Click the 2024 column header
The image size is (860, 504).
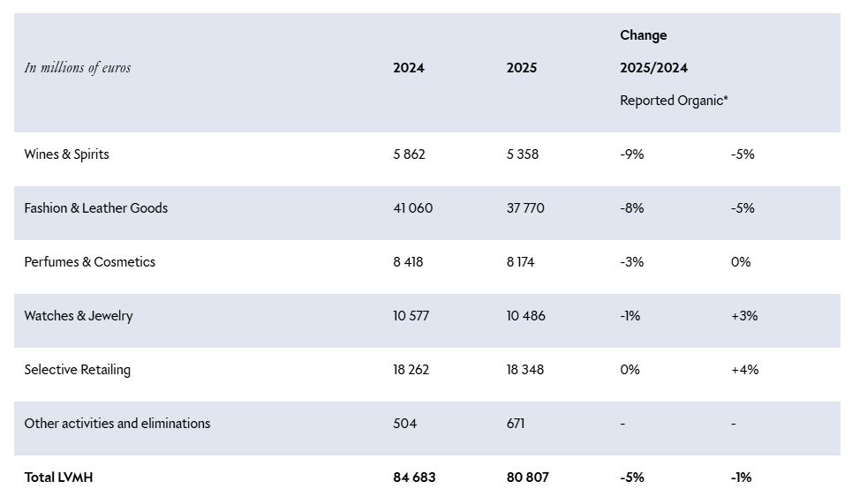[x=409, y=67]
